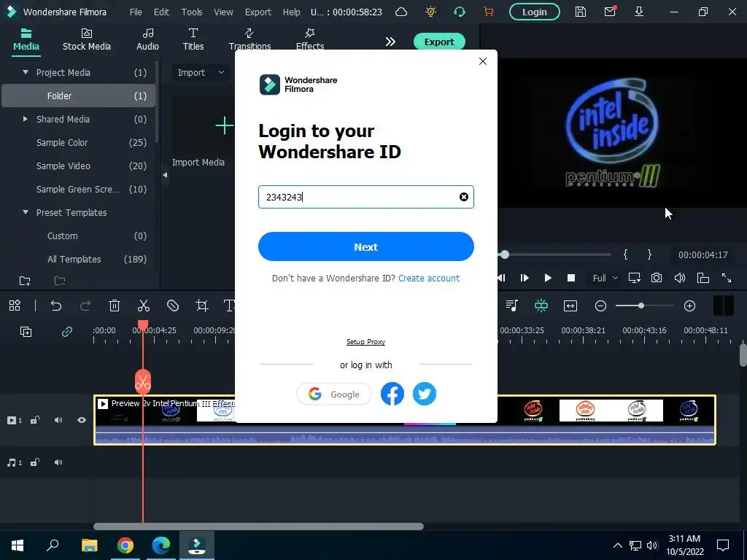This screenshot has width=747, height=560.
Task: Open the Edit menu
Action: click(x=161, y=12)
